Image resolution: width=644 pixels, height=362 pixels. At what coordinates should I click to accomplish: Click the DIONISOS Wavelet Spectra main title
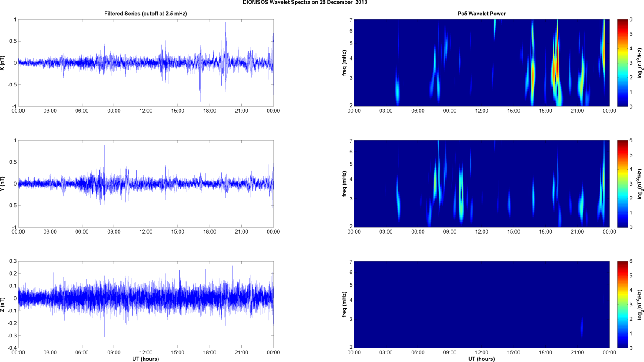[x=305, y=3]
